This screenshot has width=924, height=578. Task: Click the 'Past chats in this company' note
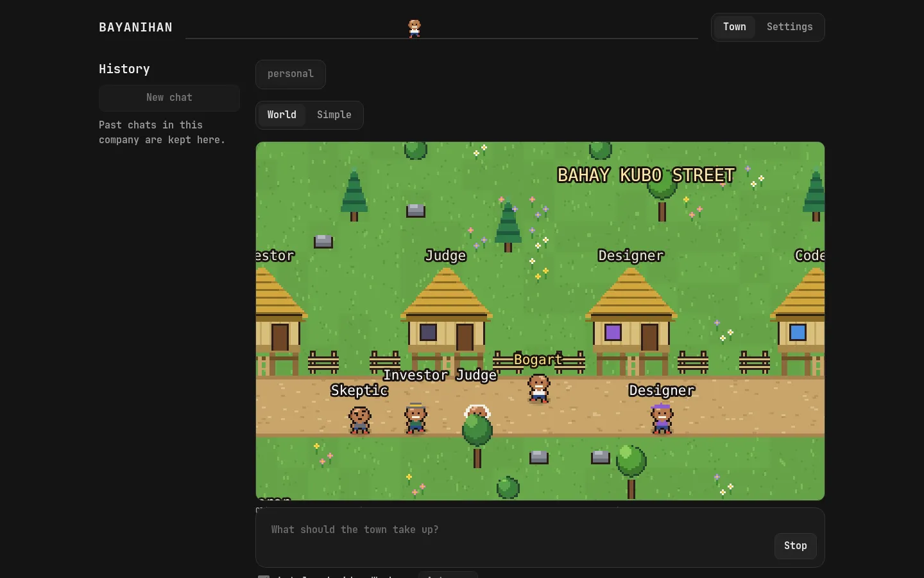[162, 132]
